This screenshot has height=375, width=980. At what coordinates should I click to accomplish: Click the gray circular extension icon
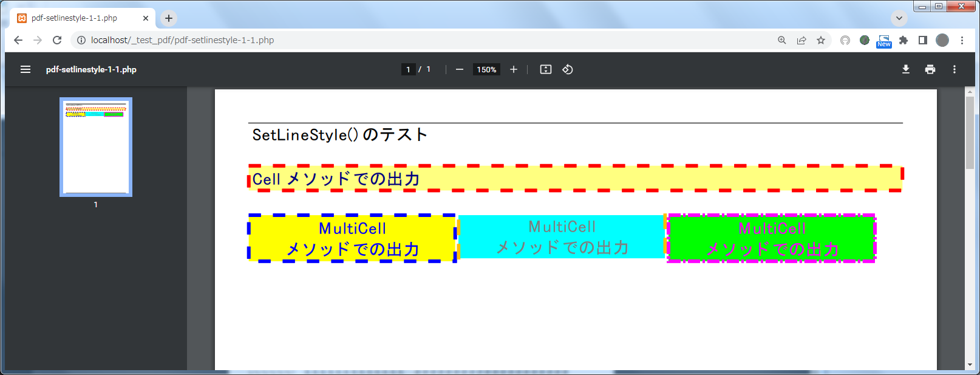[845, 40]
